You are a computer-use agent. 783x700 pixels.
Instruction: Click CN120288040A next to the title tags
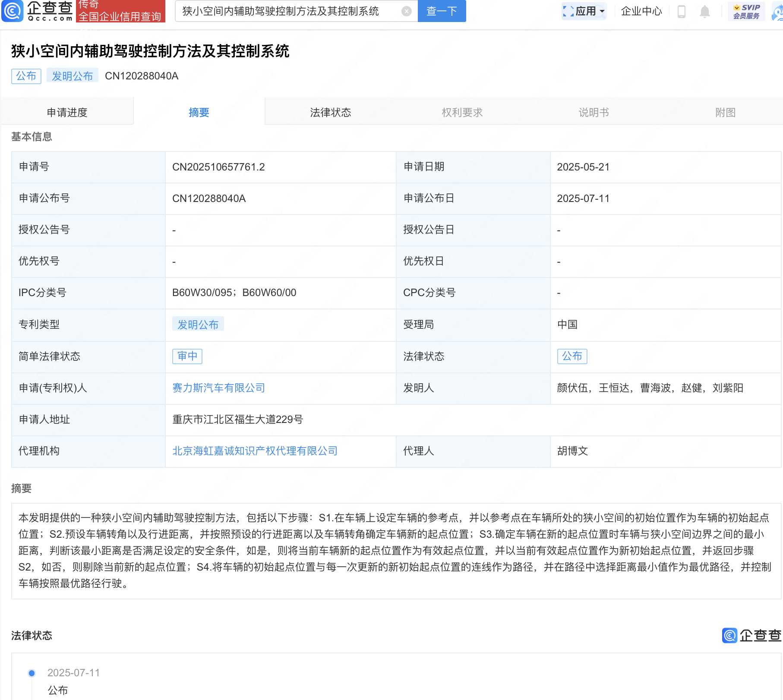pos(142,76)
